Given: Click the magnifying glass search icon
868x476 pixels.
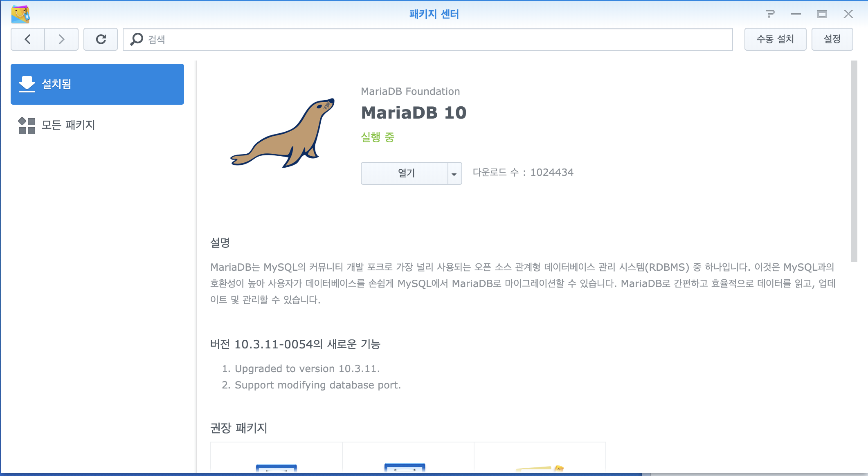Looking at the screenshot, I should coord(137,39).
